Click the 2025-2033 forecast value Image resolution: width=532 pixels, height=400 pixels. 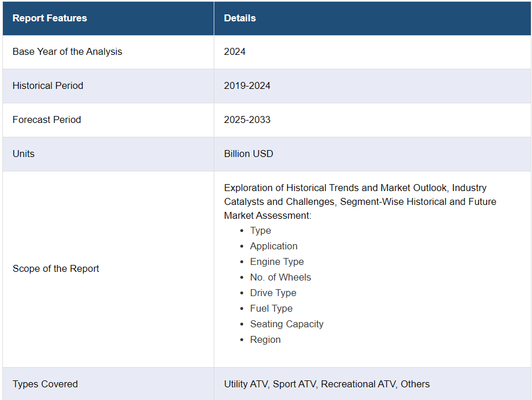coord(247,120)
